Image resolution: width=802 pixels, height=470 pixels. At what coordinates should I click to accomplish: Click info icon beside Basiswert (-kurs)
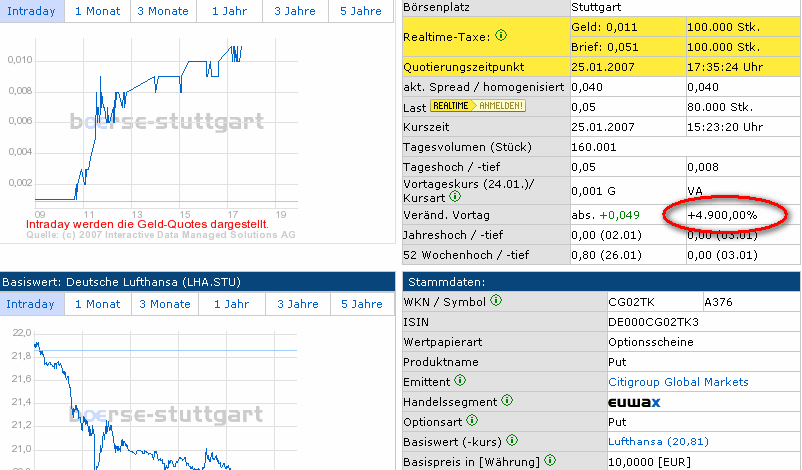[x=510, y=441]
